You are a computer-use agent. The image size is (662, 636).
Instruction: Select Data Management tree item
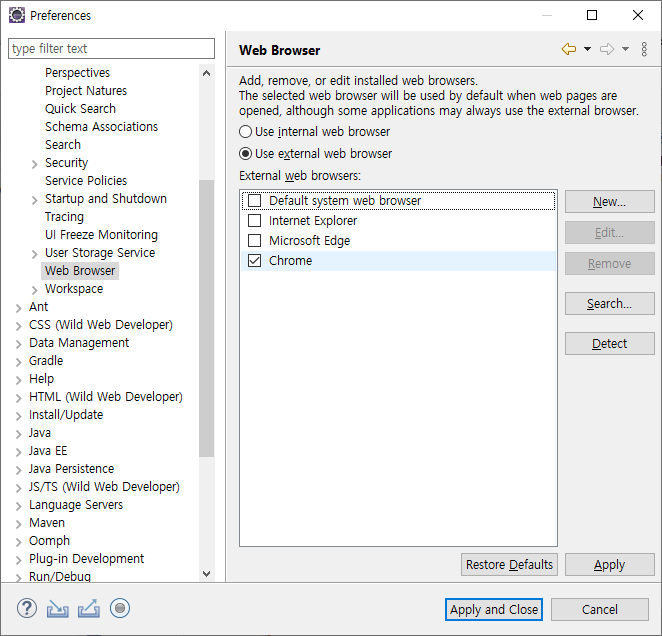(79, 343)
